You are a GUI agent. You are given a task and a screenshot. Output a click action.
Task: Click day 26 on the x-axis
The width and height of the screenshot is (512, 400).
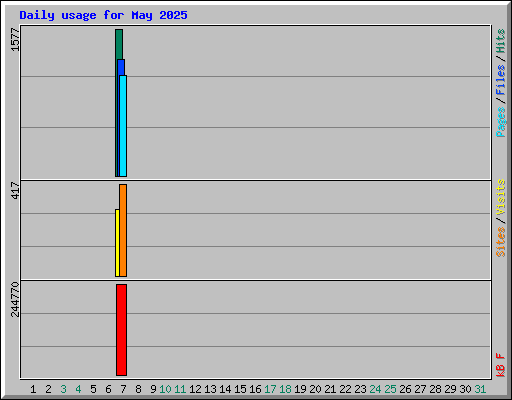pyautogui.click(x=405, y=389)
